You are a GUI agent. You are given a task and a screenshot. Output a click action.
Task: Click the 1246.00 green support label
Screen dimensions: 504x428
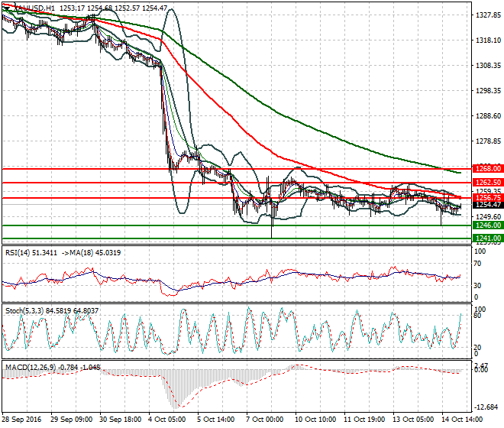coord(488,225)
